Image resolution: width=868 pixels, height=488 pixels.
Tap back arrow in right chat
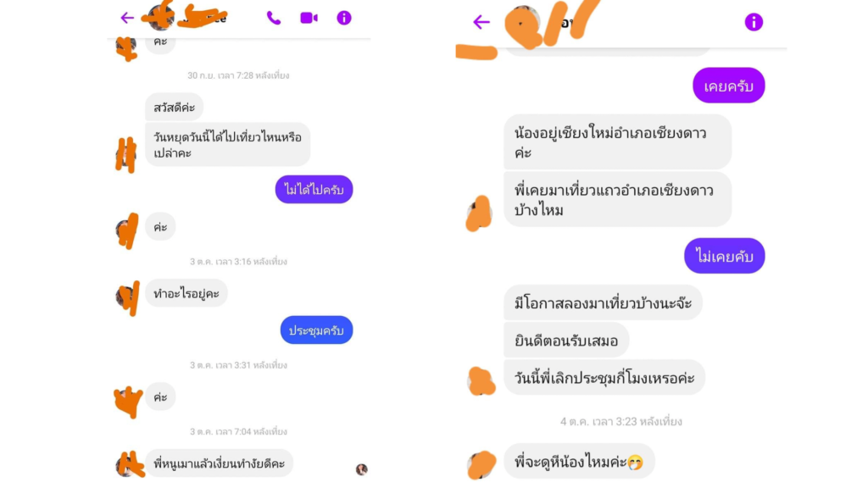click(x=481, y=22)
